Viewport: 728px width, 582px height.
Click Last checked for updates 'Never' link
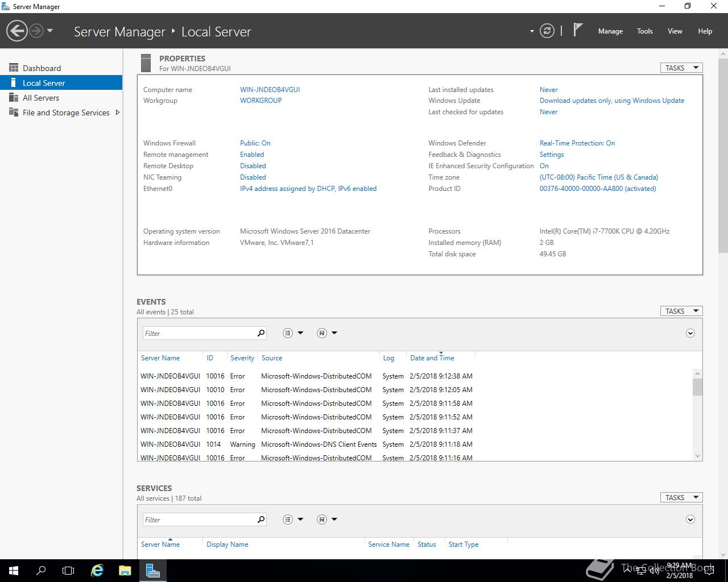548,112
